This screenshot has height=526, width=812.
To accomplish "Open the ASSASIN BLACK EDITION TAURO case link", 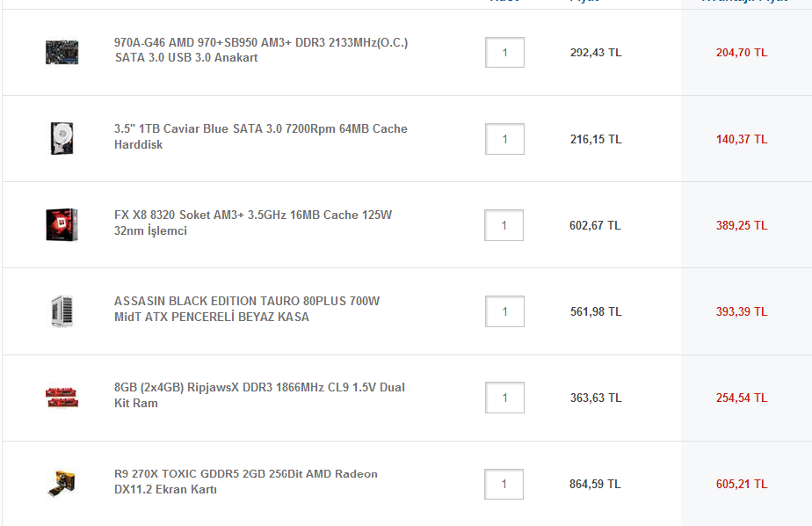I will [247, 309].
